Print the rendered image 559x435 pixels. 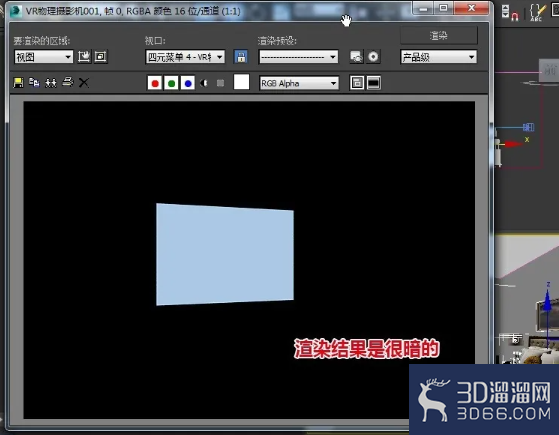click(x=67, y=82)
